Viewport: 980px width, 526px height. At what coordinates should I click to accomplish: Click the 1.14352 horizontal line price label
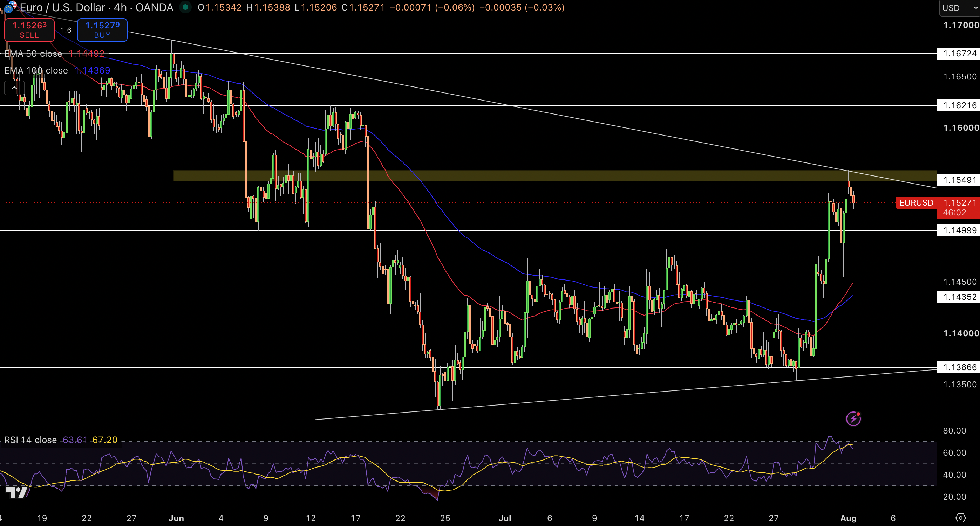pos(959,297)
